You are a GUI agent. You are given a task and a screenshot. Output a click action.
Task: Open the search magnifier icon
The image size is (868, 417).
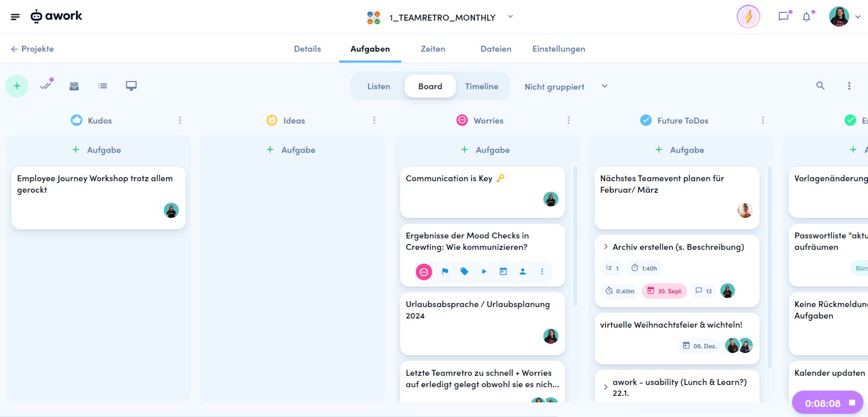point(820,86)
